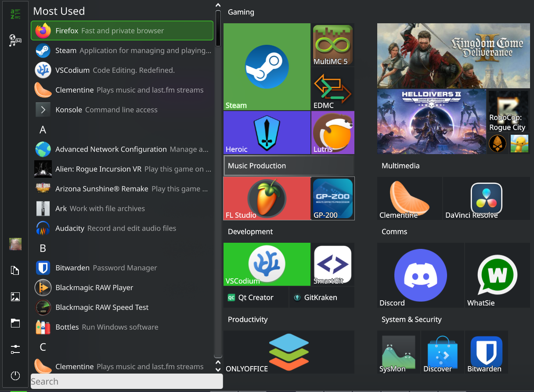This screenshot has height=392, width=534.
Task: Click inside the Search field
Action: [x=127, y=381]
